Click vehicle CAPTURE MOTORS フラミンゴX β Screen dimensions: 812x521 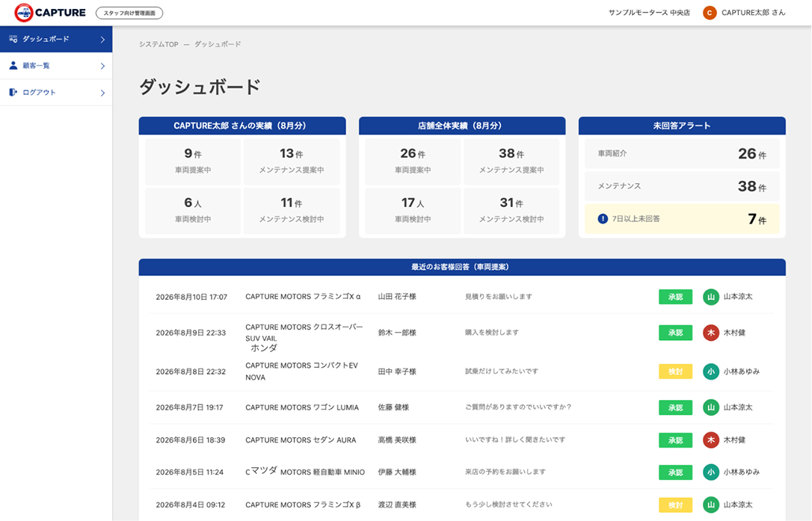click(303, 505)
